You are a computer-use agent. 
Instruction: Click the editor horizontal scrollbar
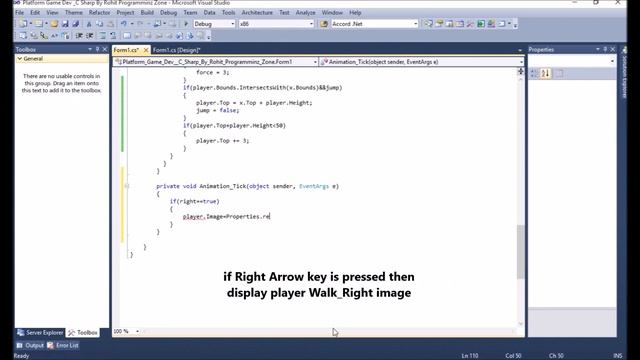tap(329, 331)
